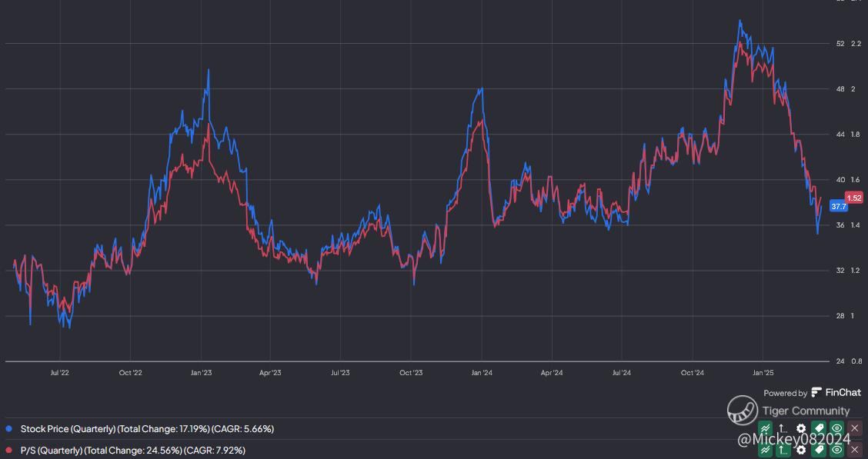Toggle label tag icon in Stock Price row

820,428
